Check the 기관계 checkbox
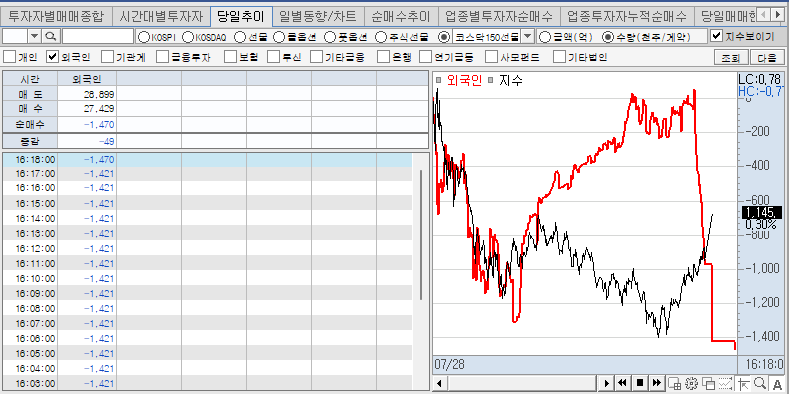Image resolution: width=789 pixels, height=394 pixels. pyautogui.click(x=107, y=57)
